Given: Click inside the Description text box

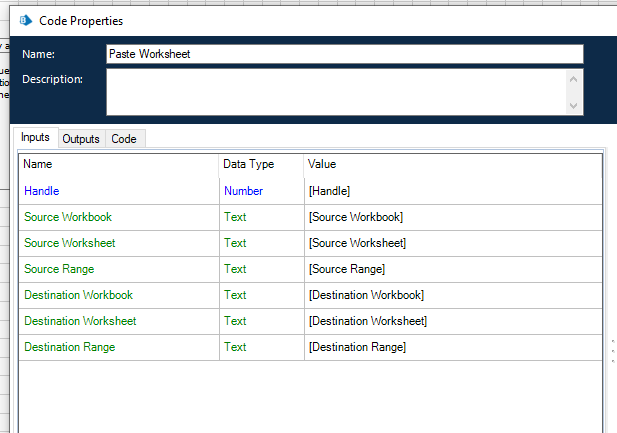Looking at the screenshot, I should 336,91.
